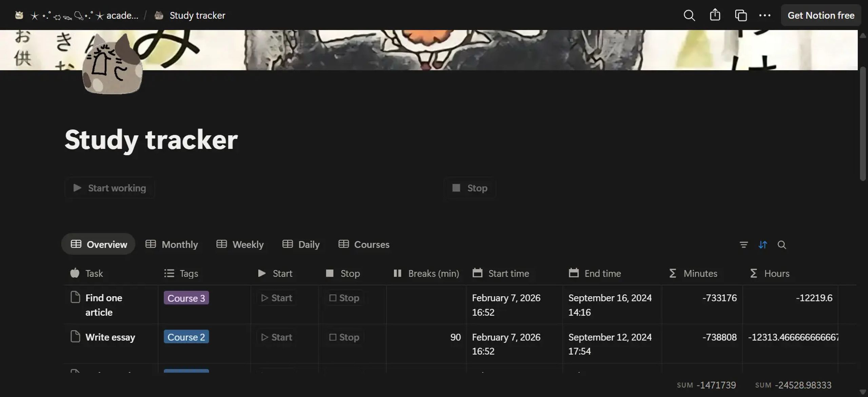Click Stop in the Write essay row
Image resolution: width=868 pixels, height=397 pixels.
pyautogui.click(x=344, y=337)
